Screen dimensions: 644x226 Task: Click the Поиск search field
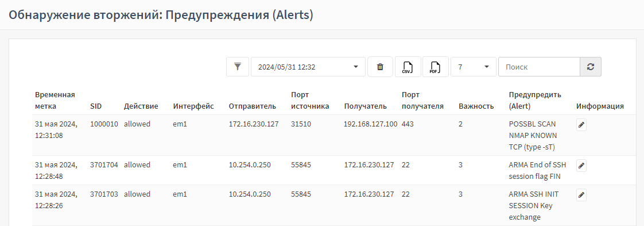point(539,67)
